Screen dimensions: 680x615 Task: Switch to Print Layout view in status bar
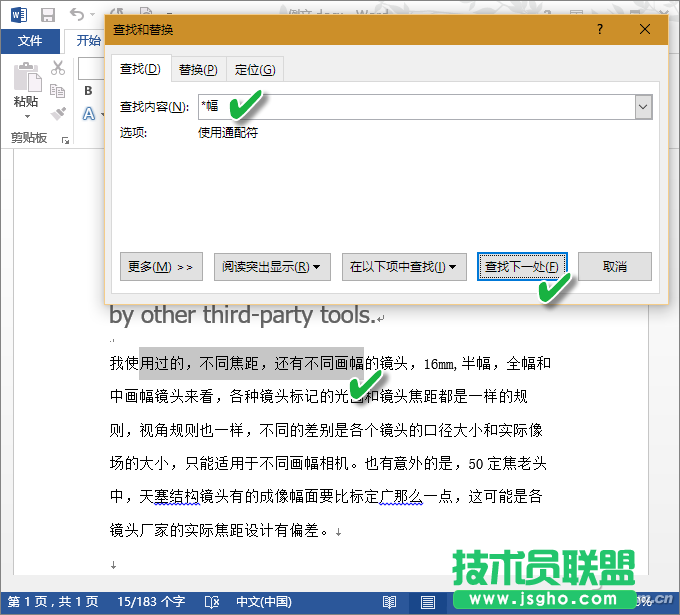[x=428, y=601]
